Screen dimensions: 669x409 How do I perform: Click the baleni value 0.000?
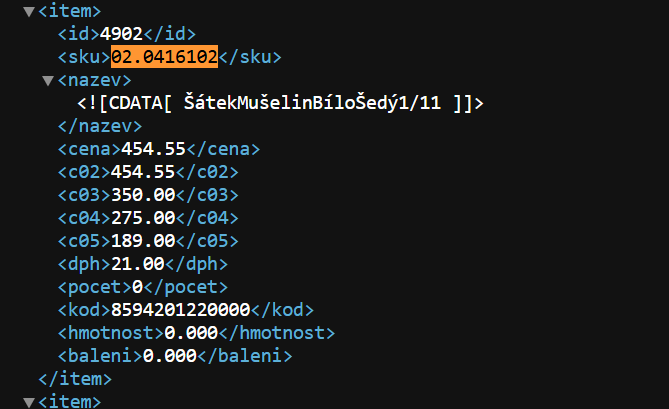[x=170, y=356]
